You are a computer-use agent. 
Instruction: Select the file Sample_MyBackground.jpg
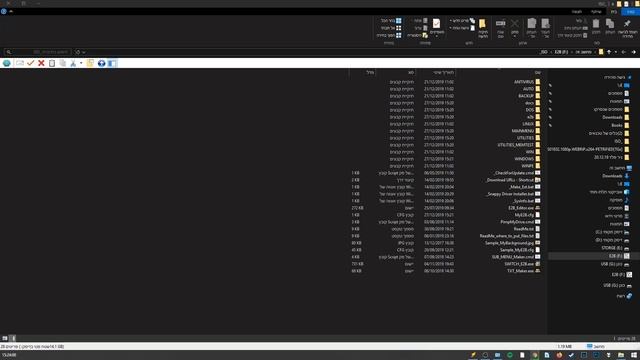tap(513, 242)
